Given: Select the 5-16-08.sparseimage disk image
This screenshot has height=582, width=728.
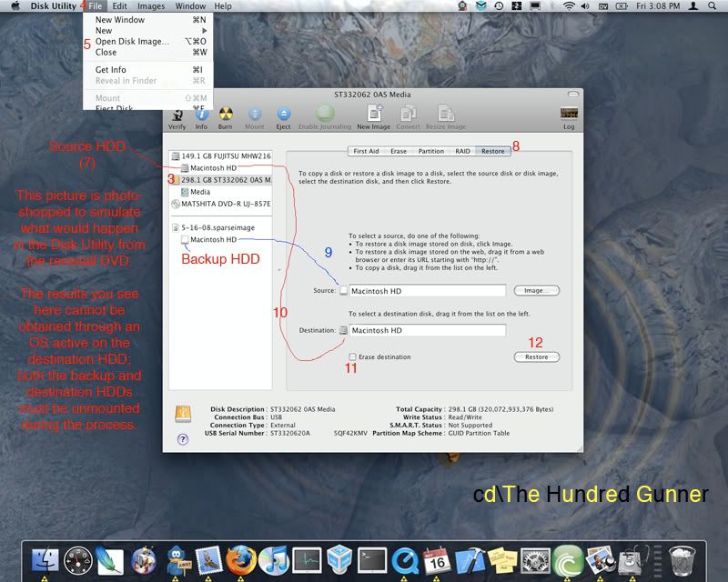Looking at the screenshot, I should (x=221, y=227).
